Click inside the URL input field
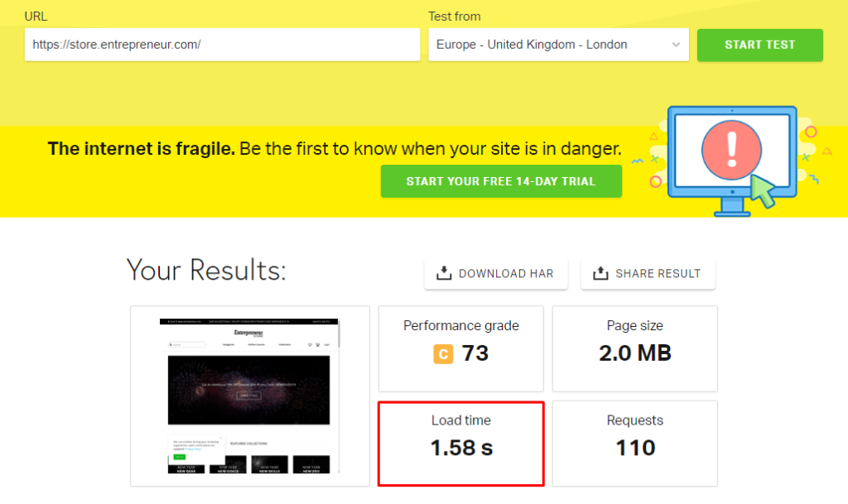 222,45
